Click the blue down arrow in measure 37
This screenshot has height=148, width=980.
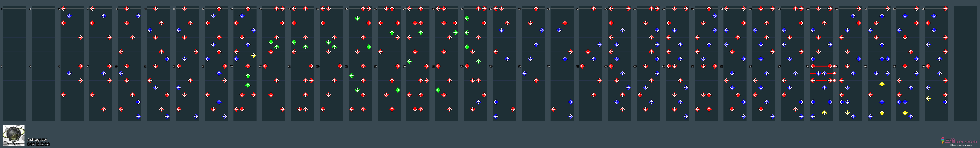(x=530, y=59)
